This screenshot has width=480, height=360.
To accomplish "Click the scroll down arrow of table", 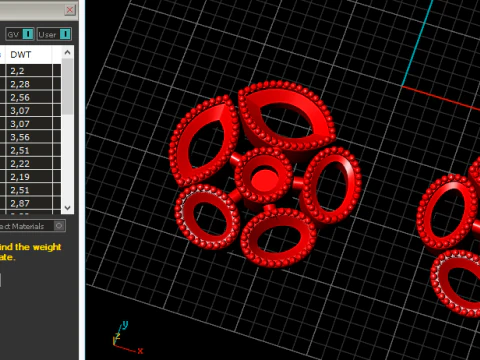I will tap(68, 208).
